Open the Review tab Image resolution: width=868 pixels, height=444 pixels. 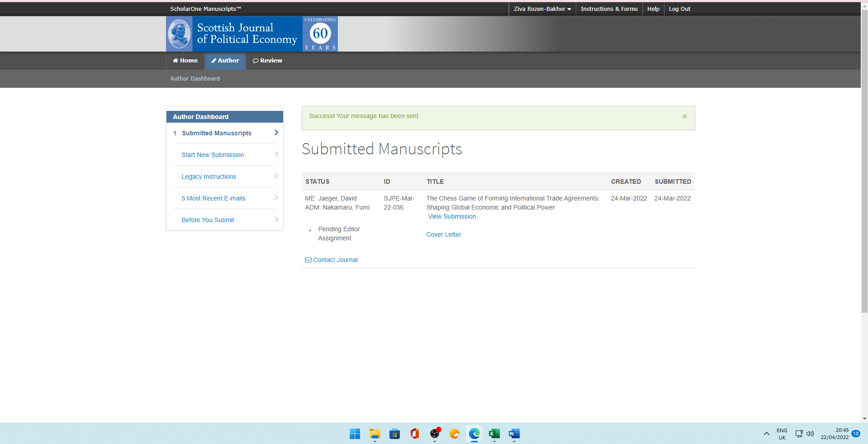267,61
